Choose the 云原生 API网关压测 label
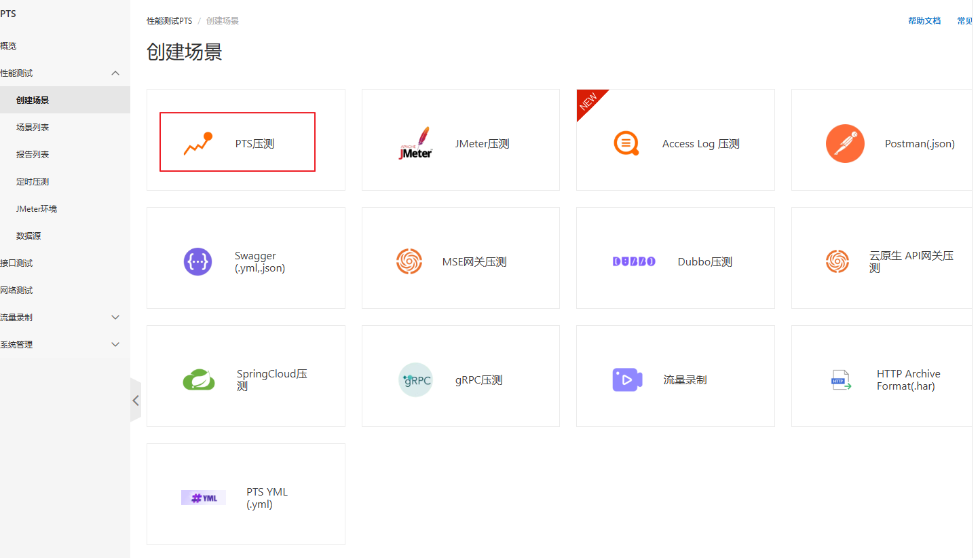This screenshot has width=980, height=558. point(911,262)
